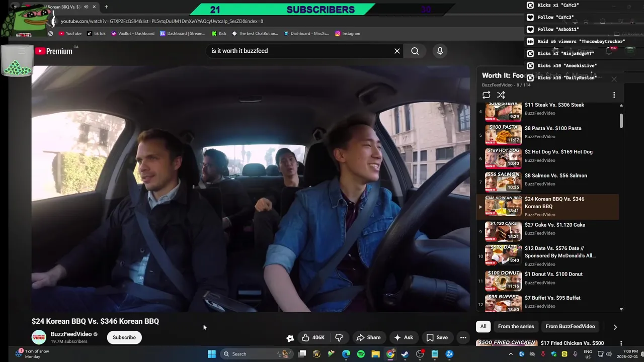The width and height of the screenshot is (644, 362).
Task: Dislike the video with thumbs down
Action: (x=339, y=337)
